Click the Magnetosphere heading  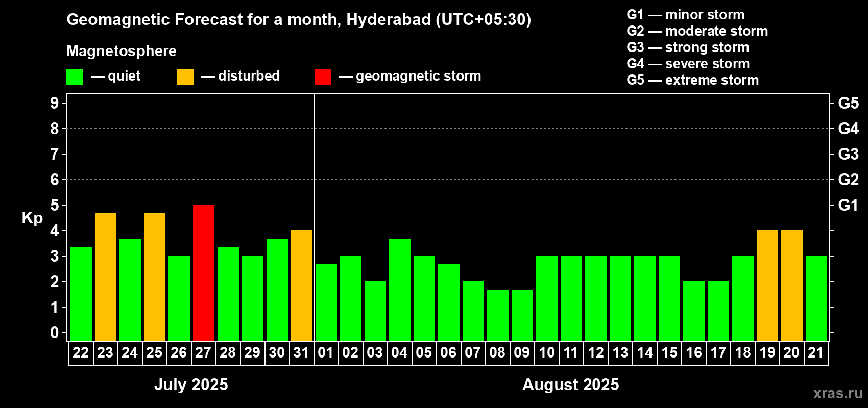(x=122, y=52)
